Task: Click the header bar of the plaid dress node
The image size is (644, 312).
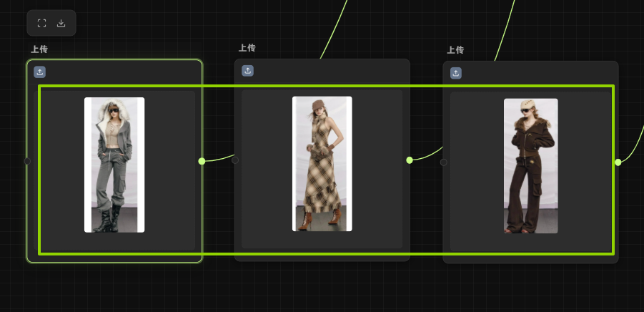Action: click(x=329, y=70)
